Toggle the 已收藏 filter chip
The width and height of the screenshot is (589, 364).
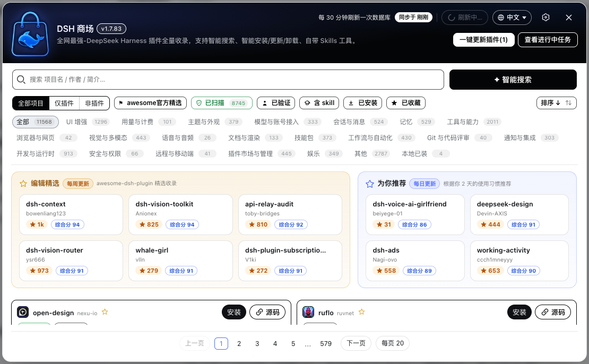pos(406,103)
